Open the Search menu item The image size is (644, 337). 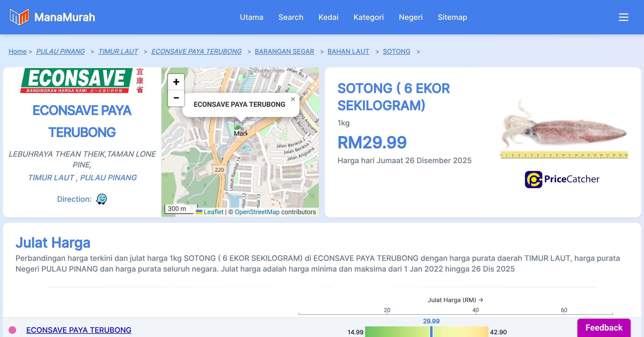[291, 17]
